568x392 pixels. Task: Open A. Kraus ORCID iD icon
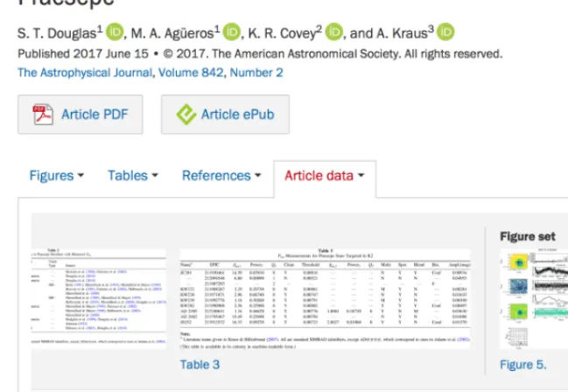coord(445,32)
